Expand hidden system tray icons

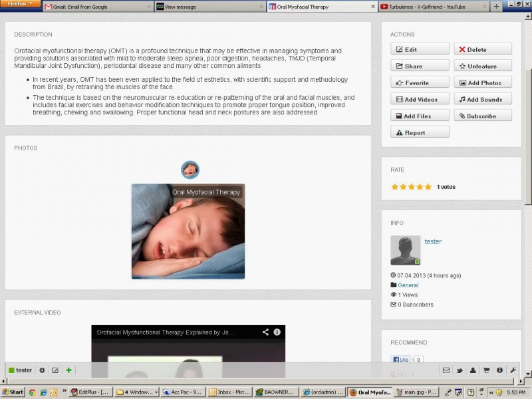(x=491, y=392)
